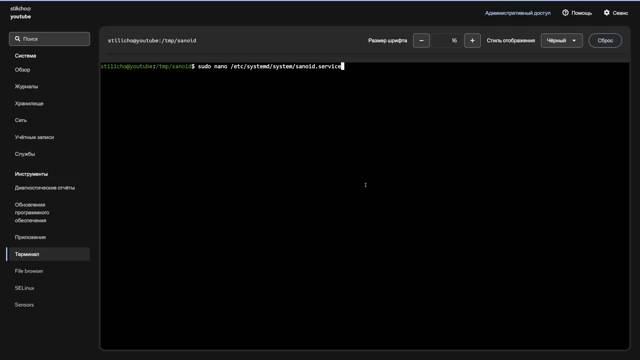
Task: Open the Учётные записи accounts page
Action: coord(34,137)
